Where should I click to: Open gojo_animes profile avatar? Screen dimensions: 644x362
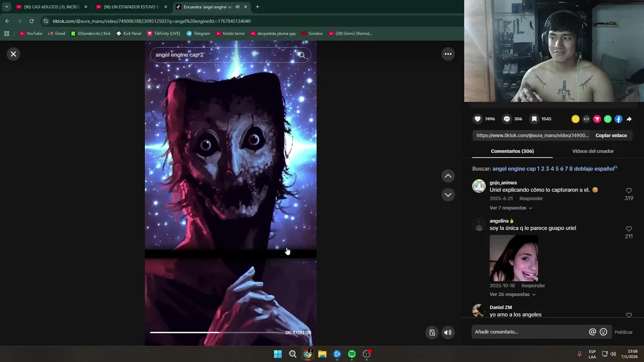[x=478, y=186]
